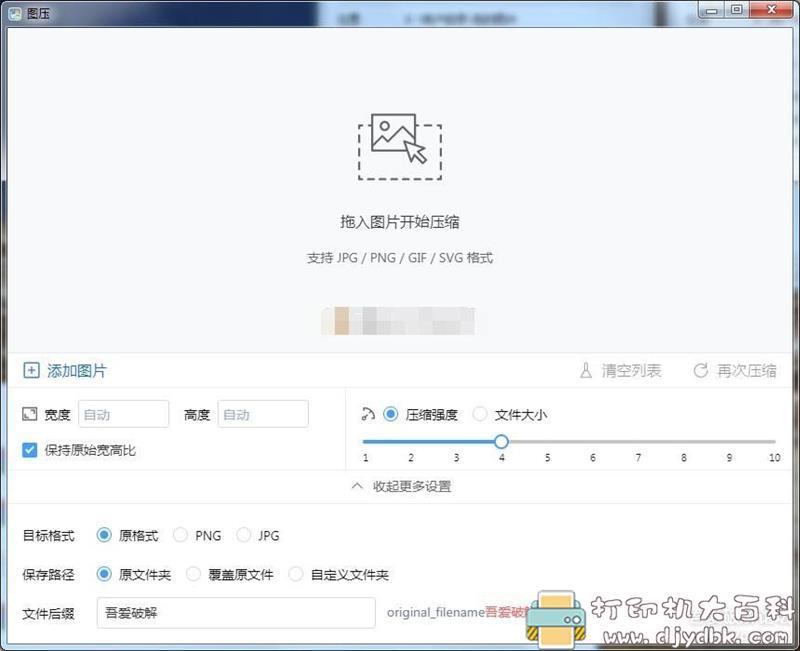Focus the 宽度 width input field
The width and height of the screenshot is (800, 651).
123,414
